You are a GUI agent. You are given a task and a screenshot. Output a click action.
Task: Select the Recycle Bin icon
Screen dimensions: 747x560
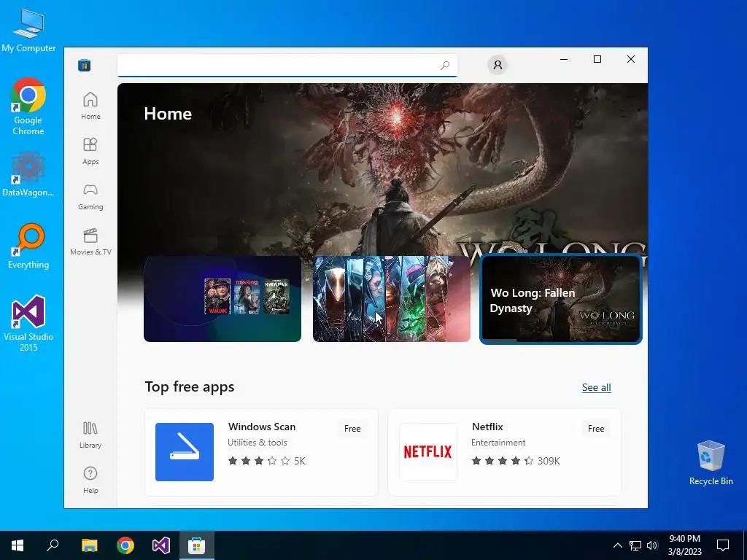711,463
